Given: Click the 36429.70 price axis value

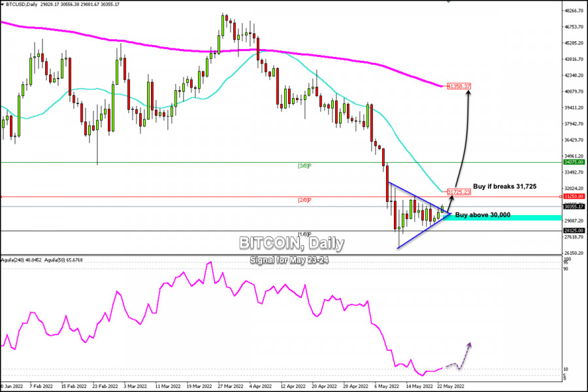Looking at the screenshot, I should coord(574,140).
